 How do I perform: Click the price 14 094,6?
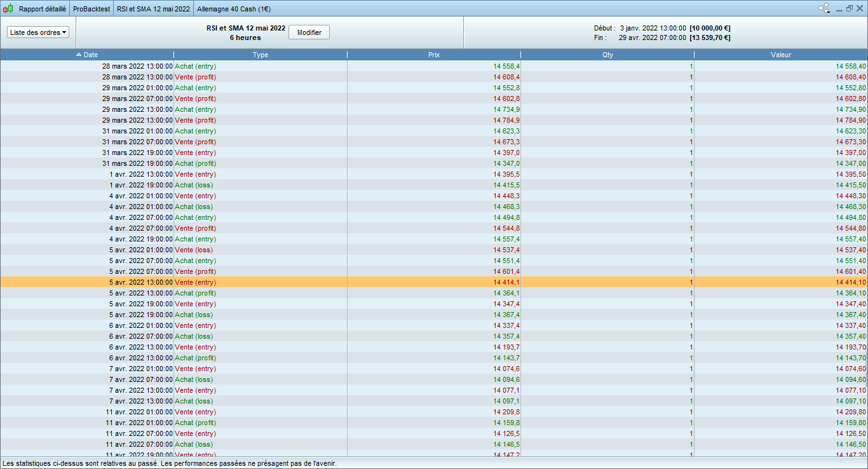506,379
